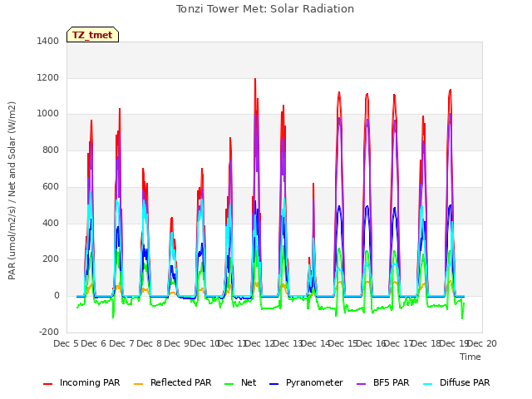Viewport: 532px width, 399px height.
Task: Click the 400 y-axis tick label
Action: [x=51, y=223]
